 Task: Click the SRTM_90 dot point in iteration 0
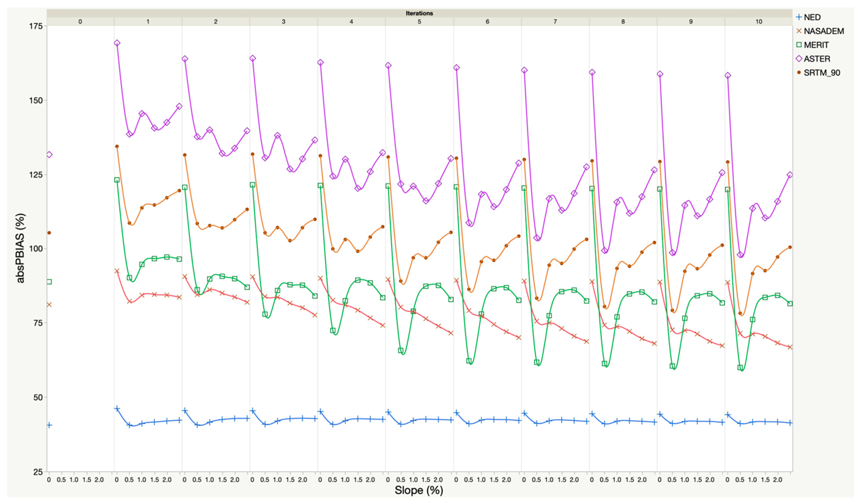point(49,233)
